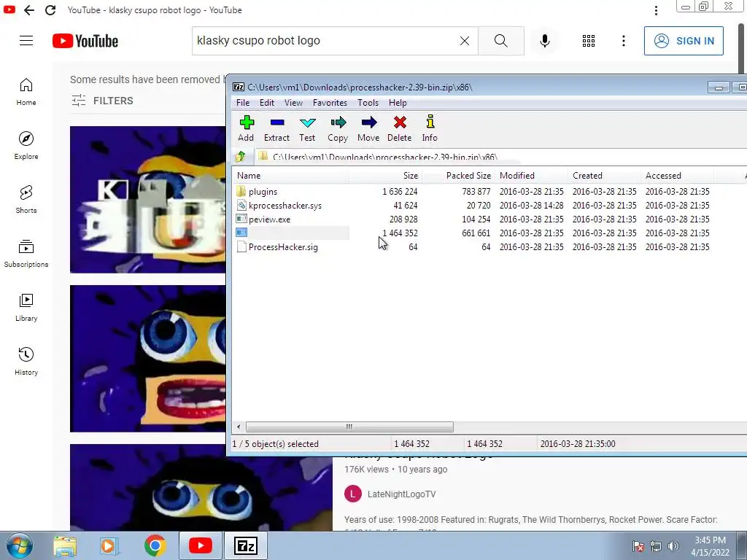
Task: Click the Add button in 7-Zip toolbar
Action: [x=246, y=128]
